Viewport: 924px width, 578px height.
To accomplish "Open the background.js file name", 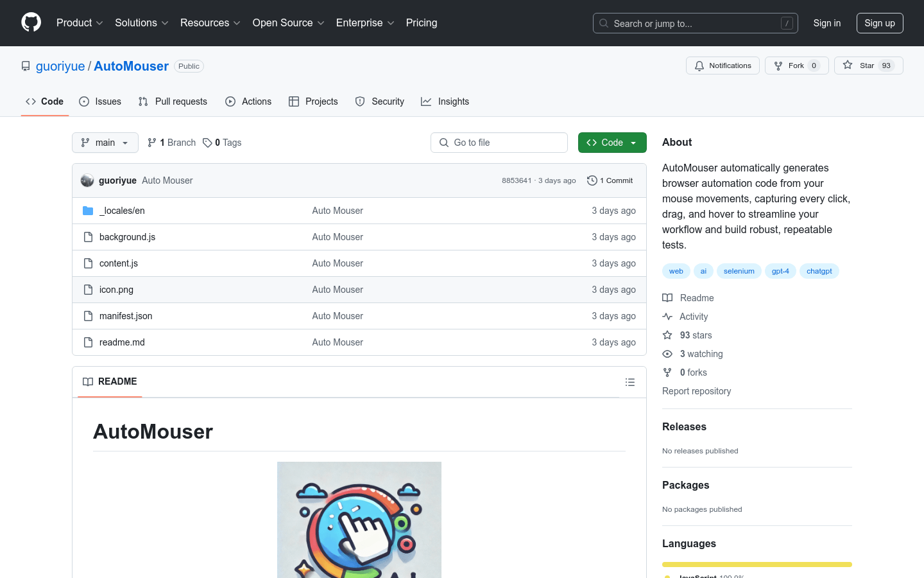I will (127, 237).
